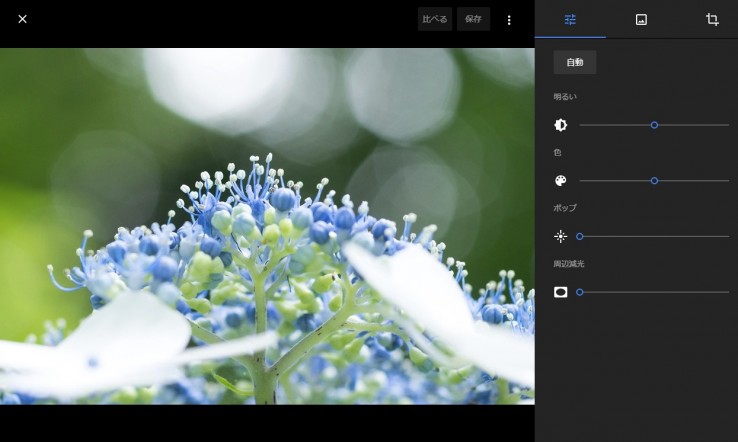Open the filters tab with image icon
738x442 pixels.
tap(641, 20)
